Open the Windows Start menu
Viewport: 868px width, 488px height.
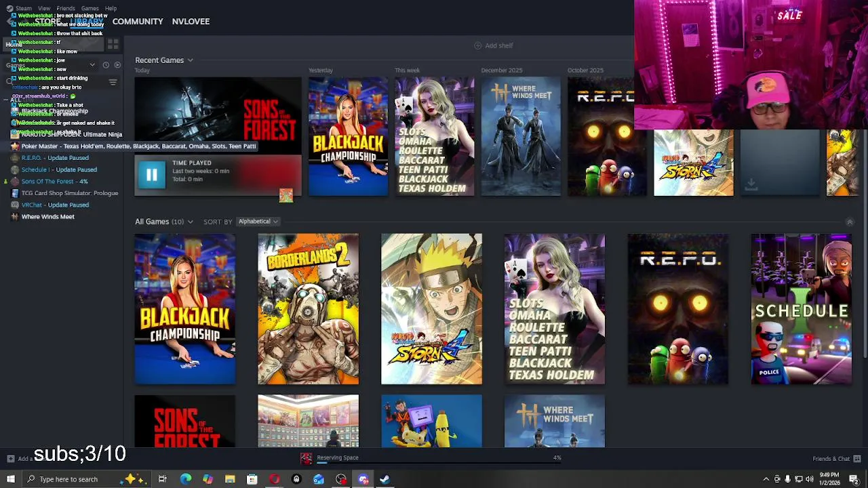[x=10, y=479]
